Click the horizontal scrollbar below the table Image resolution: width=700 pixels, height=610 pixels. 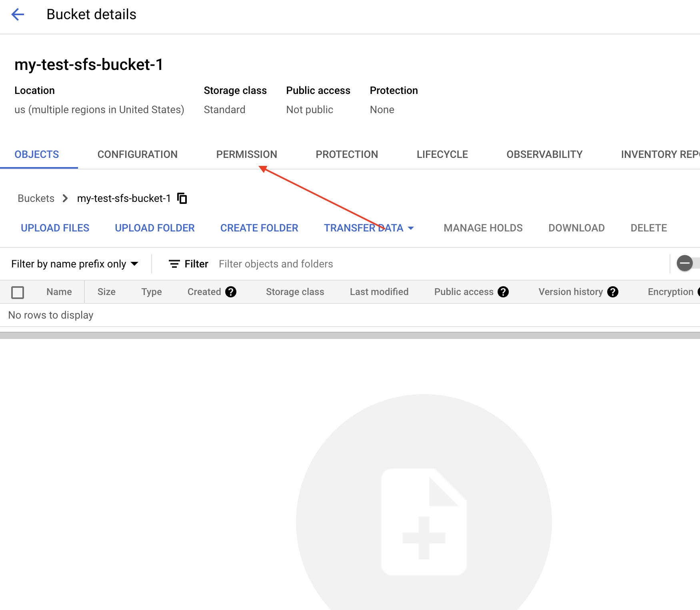tap(350, 335)
